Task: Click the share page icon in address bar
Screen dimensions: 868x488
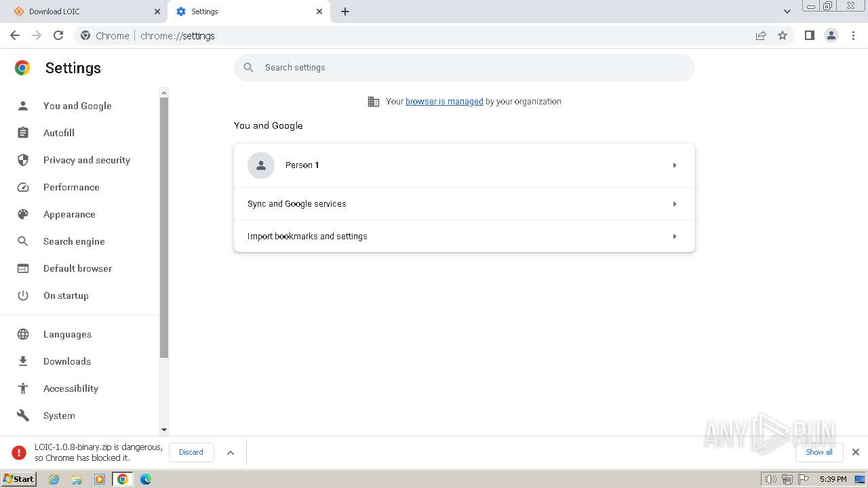Action: [x=761, y=35]
